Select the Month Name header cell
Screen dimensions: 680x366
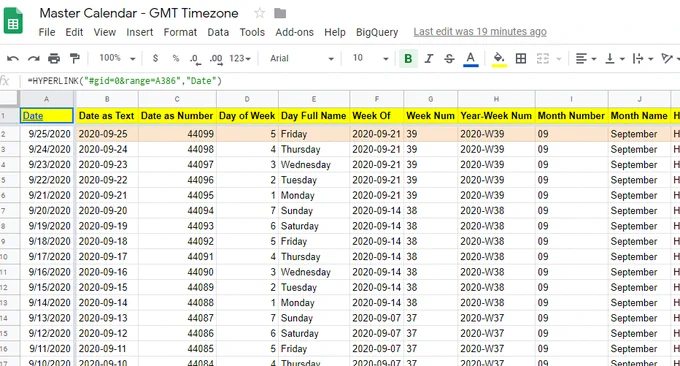(639, 116)
